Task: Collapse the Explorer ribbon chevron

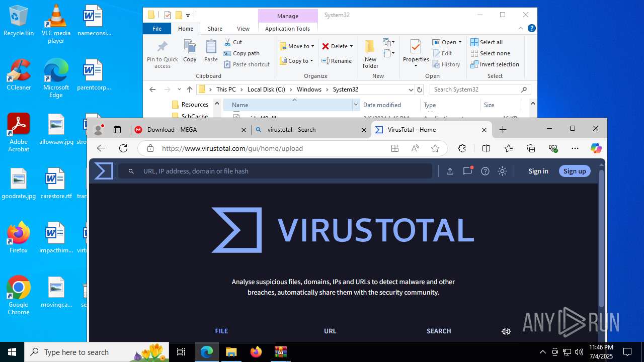Action: (521, 29)
